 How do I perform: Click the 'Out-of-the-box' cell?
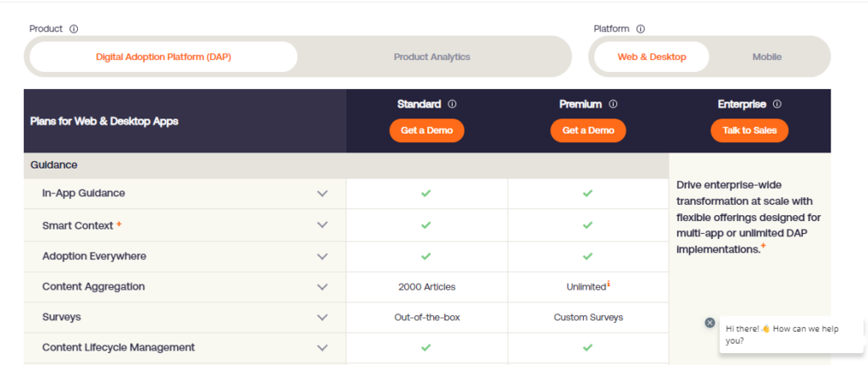pyautogui.click(x=427, y=318)
